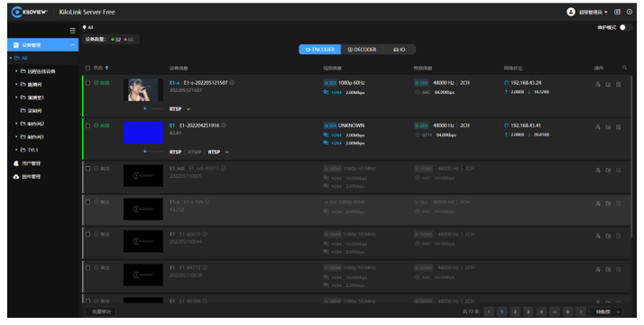Click the batch move button at bottom
The height and width of the screenshot is (325, 644).
pos(101,311)
